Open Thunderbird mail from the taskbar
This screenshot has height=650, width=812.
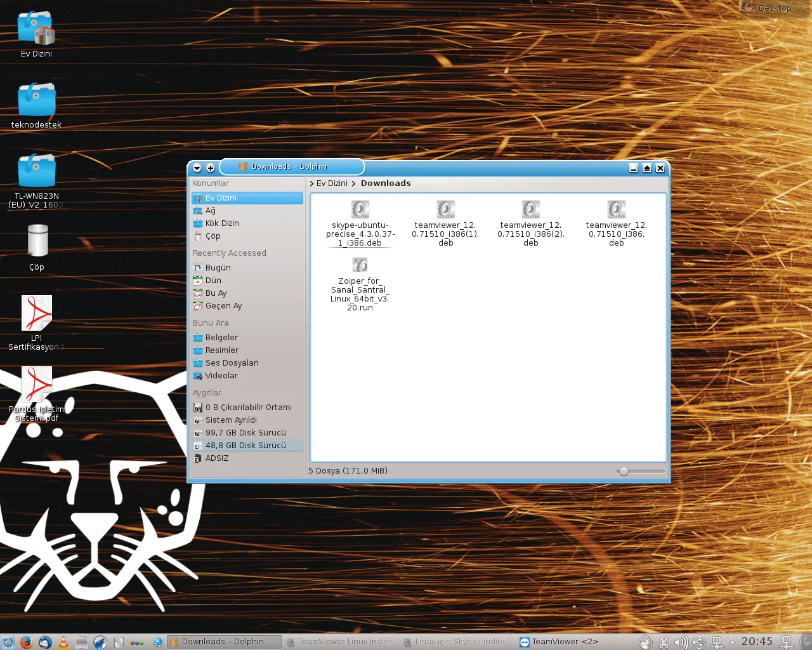pyautogui.click(x=45, y=642)
